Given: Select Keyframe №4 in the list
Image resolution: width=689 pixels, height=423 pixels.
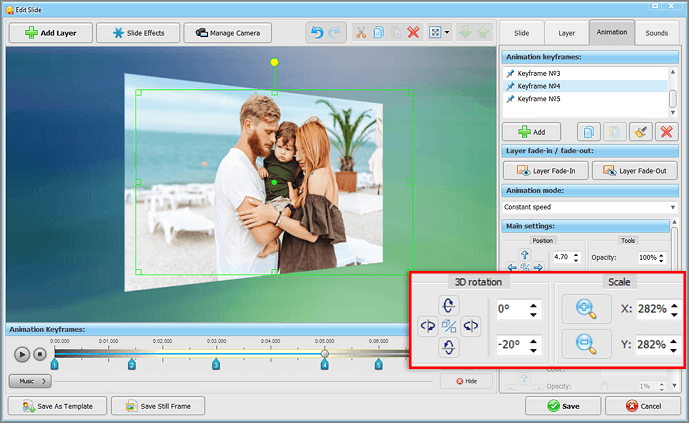Looking at the screenshot, I should 585,86.
